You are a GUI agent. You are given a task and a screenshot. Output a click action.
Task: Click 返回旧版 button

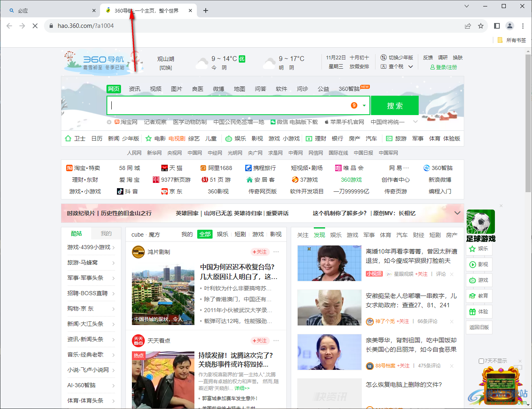point(479,327)
